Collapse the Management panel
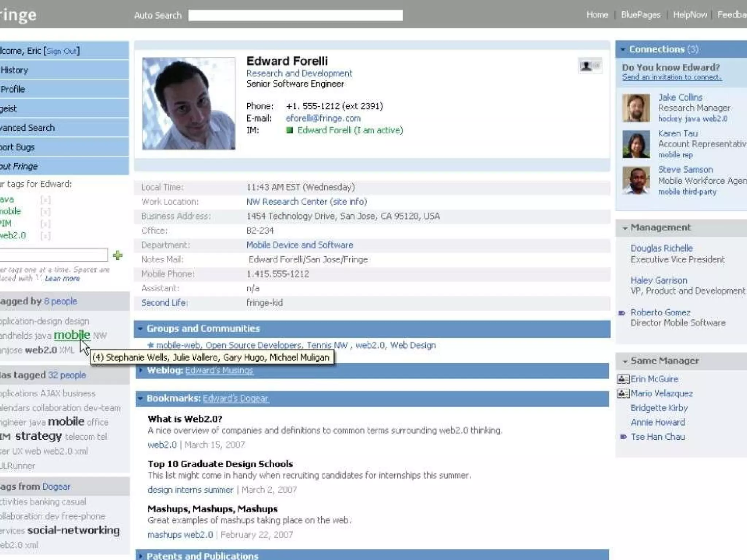The width and height of the screenshot is (747, 560). (625, 228)
